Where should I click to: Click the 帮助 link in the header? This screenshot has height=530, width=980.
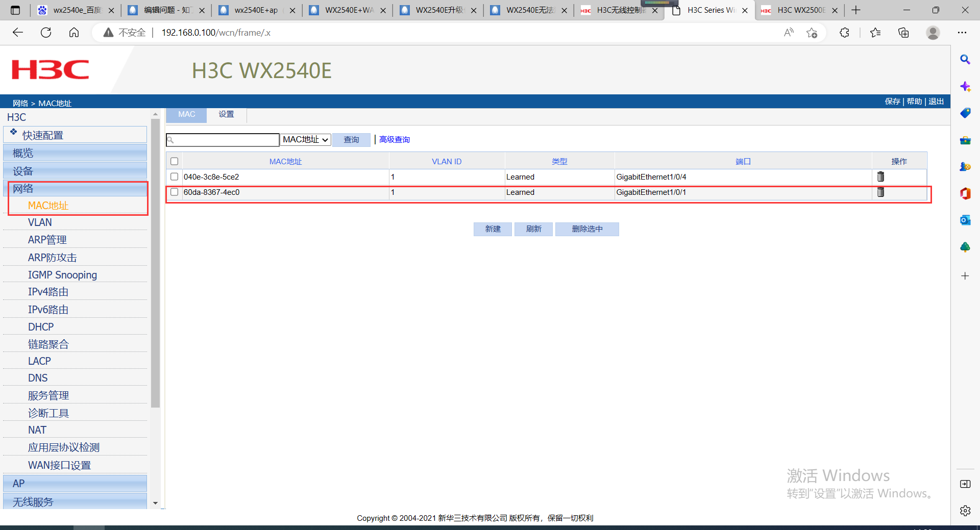coord(914,102)
